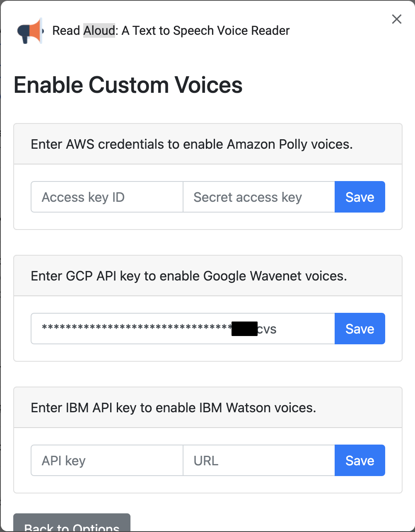This screenshot has width=415, height=532.
Task: Click inside the Access key ID field
Action: click(x=106, y=197)
